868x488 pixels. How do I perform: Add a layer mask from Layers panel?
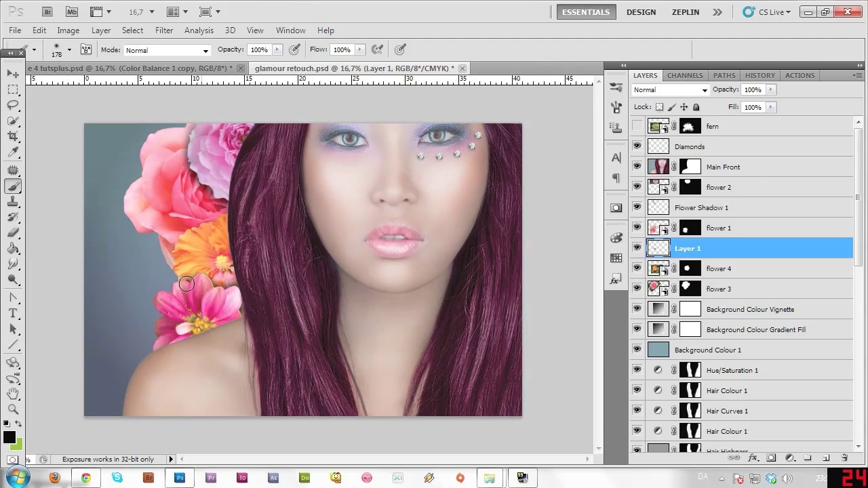pos(771,458)
